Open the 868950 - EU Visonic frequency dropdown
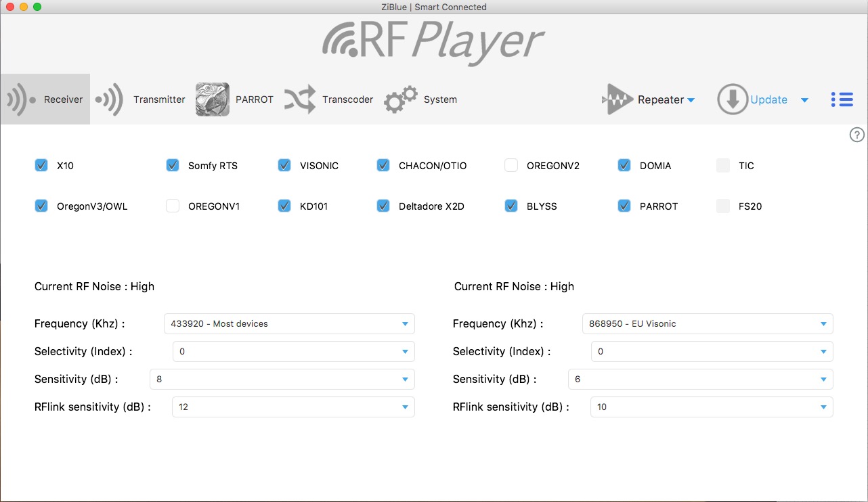 pyautogui.click(x=708, y=323)
